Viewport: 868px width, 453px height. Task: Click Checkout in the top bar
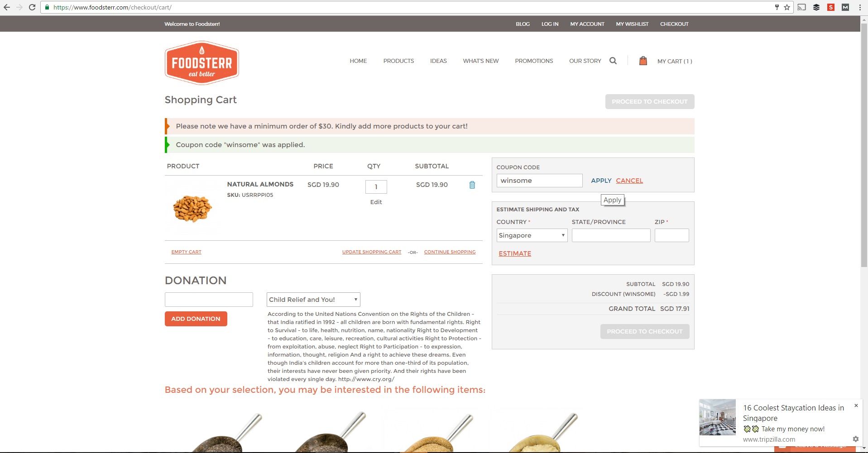coord(674,24)
